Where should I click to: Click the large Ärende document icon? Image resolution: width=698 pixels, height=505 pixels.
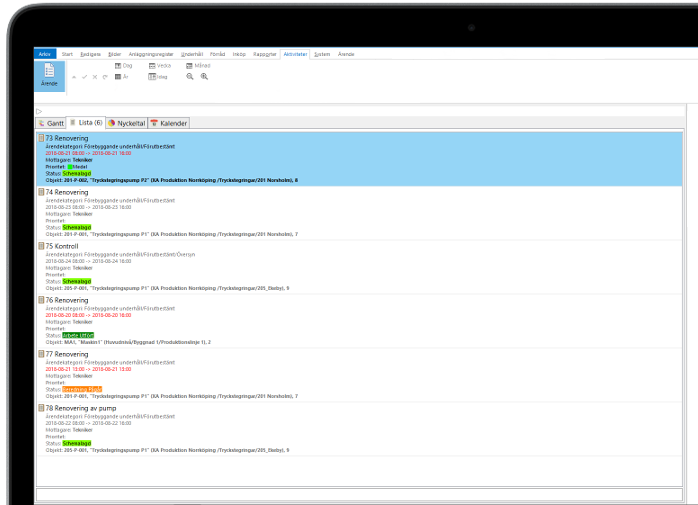[x=49, y=76]
